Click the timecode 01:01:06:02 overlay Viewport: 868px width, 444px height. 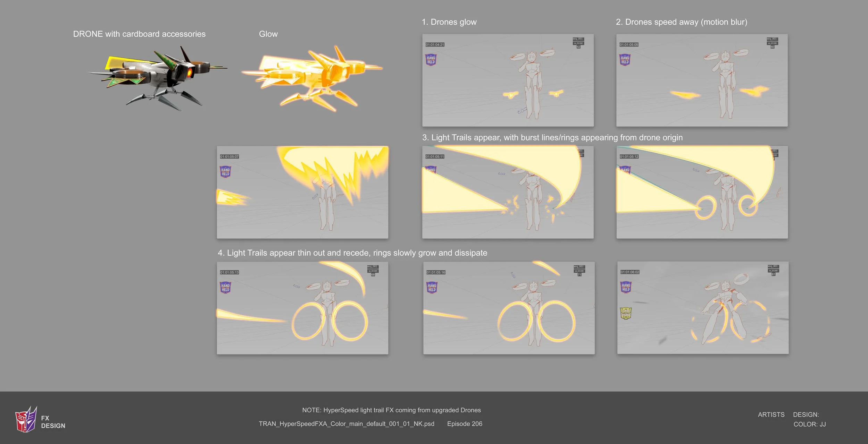[x=631, y=272]
